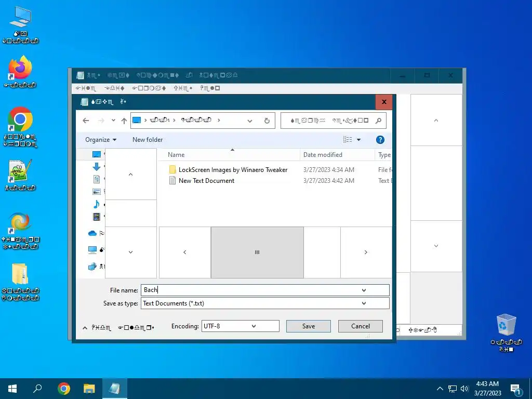Open Notepad's File menu
532x399 pixels.
[x=86, y=88]
